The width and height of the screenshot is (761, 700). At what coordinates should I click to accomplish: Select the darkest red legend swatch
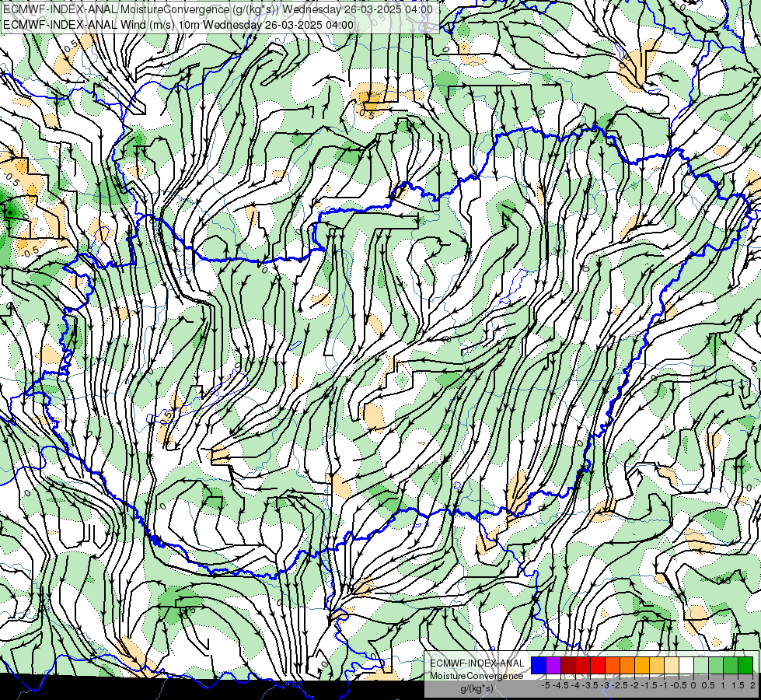568,666
